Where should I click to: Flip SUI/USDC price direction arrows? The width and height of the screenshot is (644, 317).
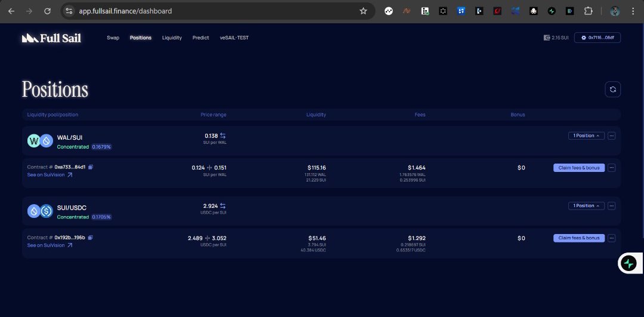(222, 206)
